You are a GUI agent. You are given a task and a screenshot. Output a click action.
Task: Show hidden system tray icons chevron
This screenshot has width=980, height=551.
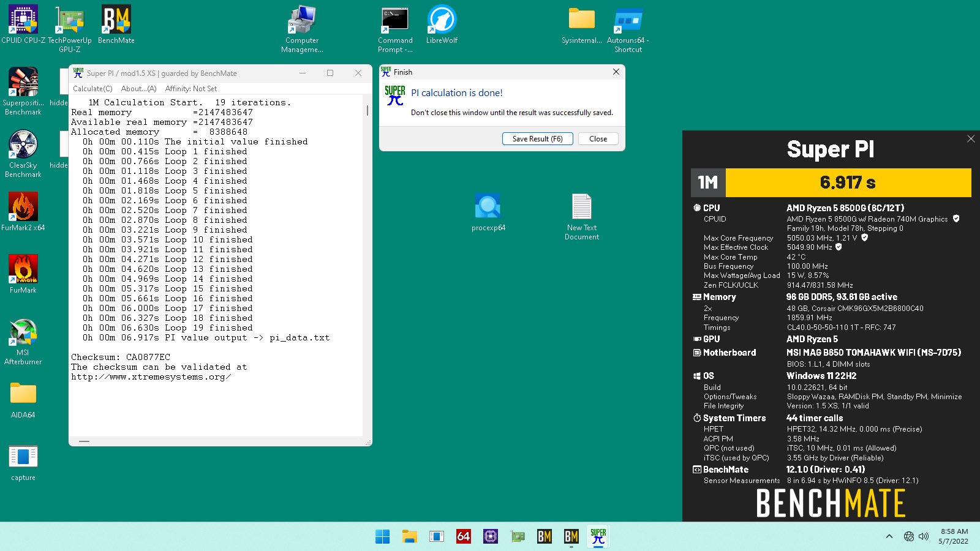pos(889,536)
